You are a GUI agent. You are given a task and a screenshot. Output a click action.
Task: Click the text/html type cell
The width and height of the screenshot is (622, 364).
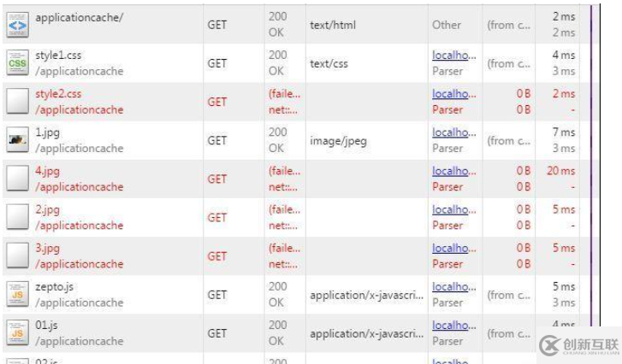point(333,25)
